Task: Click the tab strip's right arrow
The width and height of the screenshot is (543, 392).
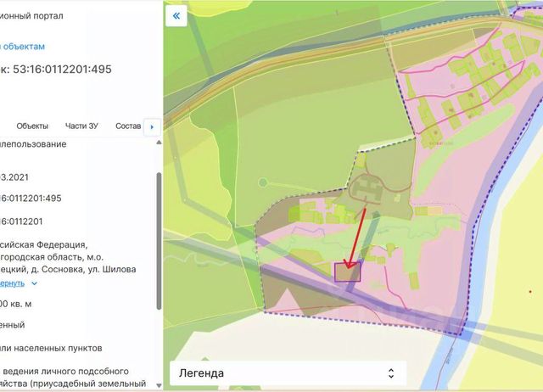Action: click(x=152, y=127)
